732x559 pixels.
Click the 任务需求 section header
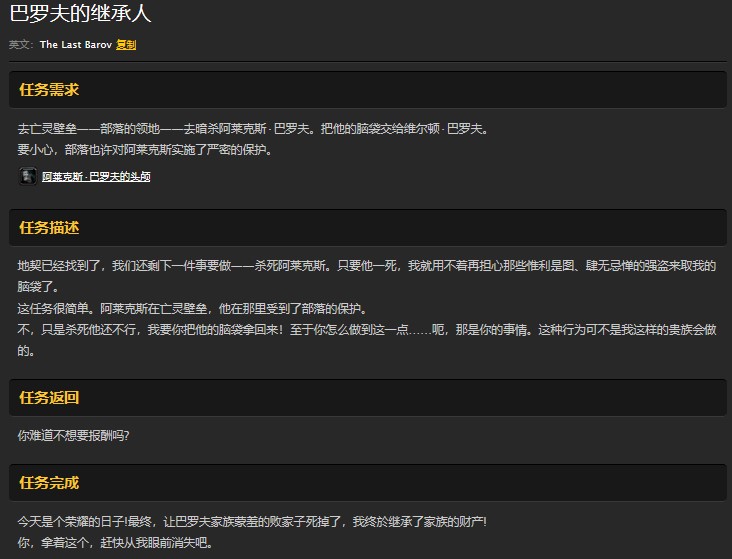pos(49,90)
